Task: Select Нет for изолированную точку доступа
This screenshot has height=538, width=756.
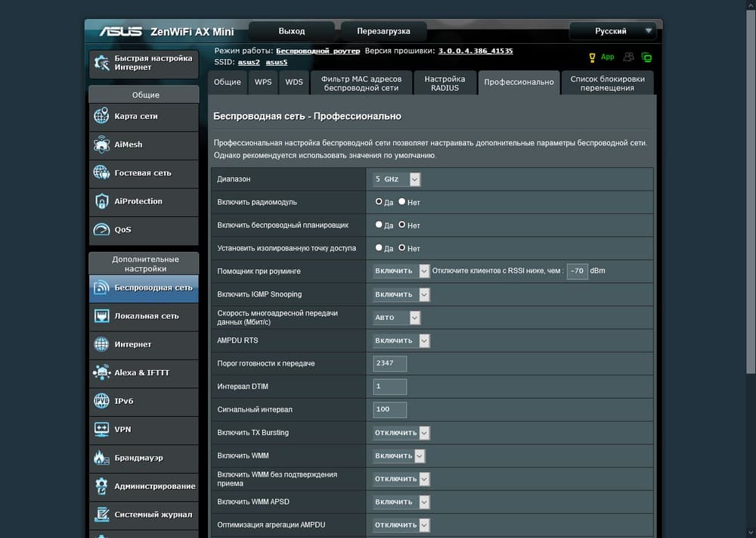Action: pos(401,247)
